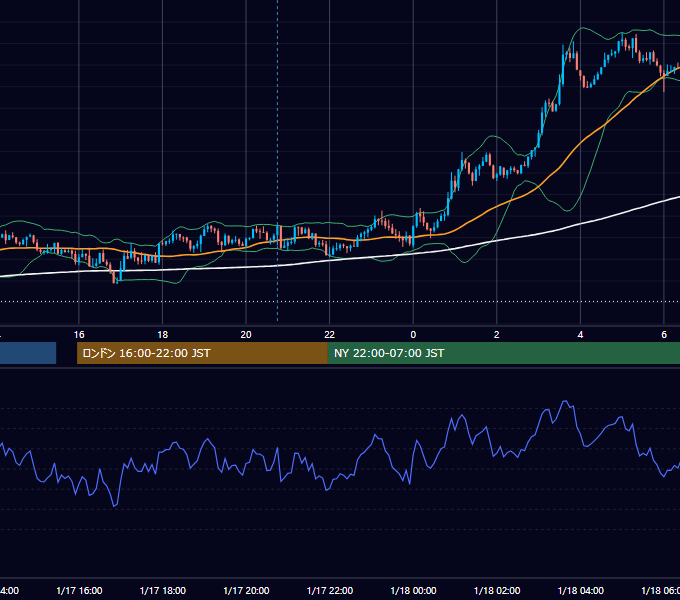Click hour label 6 on chart axis
The height and width of the screenshot is (600, 680).
(x=664, y=334)
